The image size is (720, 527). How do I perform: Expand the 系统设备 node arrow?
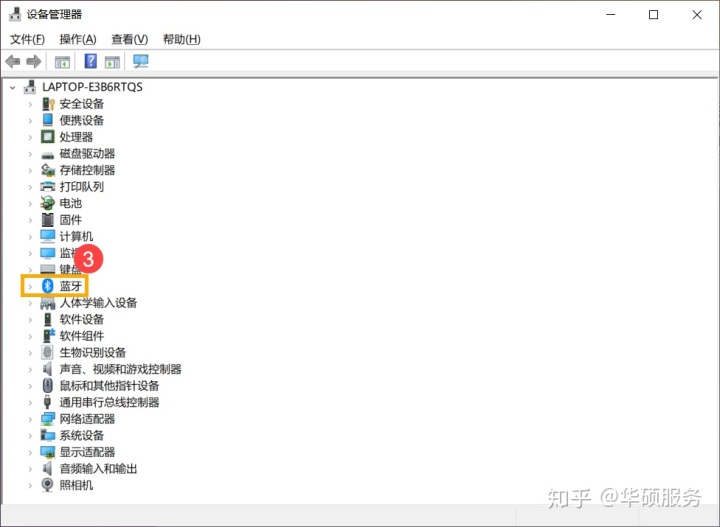tap(30, 436)
